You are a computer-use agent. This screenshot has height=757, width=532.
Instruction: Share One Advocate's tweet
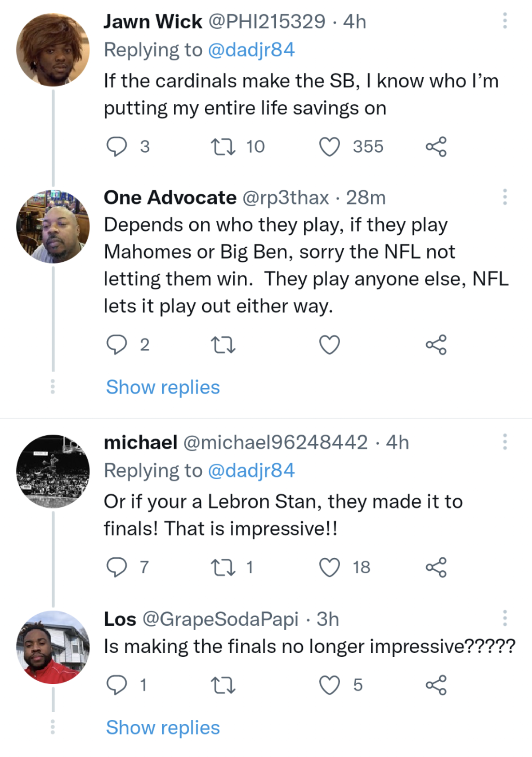tap(436, 345)
